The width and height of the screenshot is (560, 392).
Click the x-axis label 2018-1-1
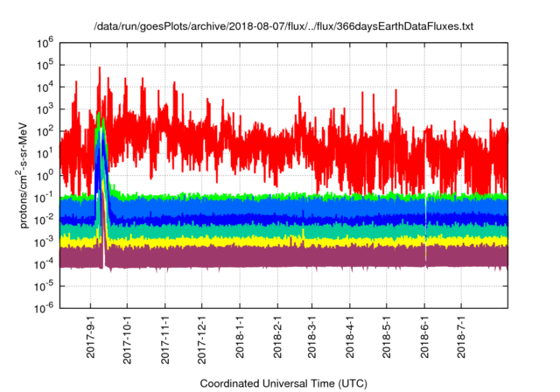(240, 337)
